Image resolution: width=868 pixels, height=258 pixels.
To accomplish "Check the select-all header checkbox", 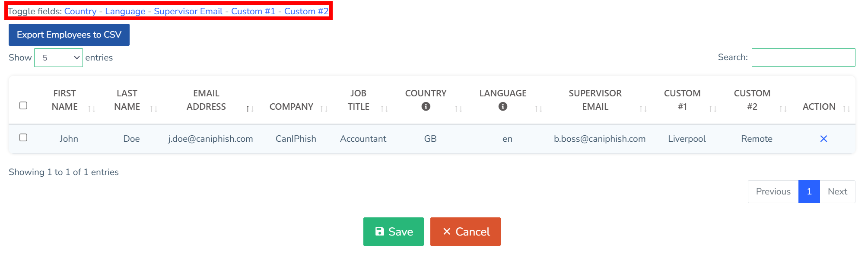I will pyautogui.click(x=23, y=105).
